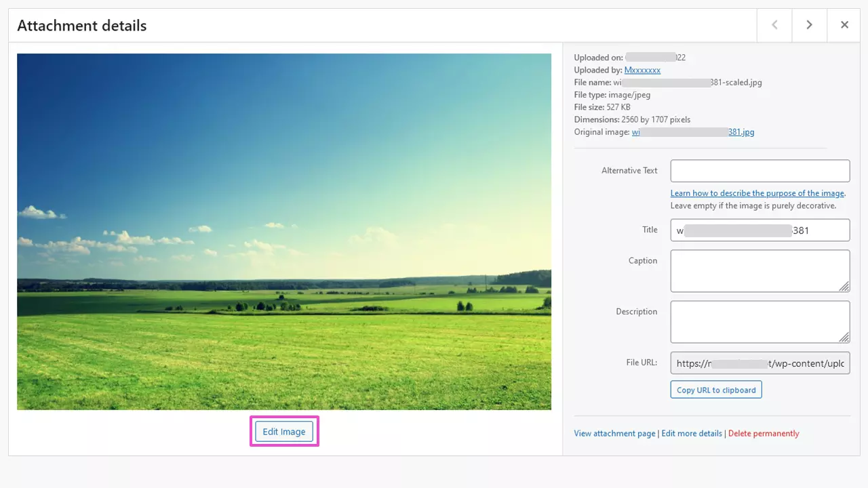This screenshot has height=488, width=868.
Task: Click the Attachment details title area
Action: pos(81,25)
